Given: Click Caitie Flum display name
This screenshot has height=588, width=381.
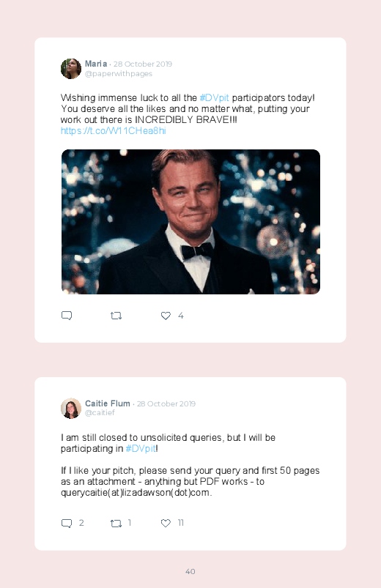Looking at the screenshot, I should click(108, 403).
